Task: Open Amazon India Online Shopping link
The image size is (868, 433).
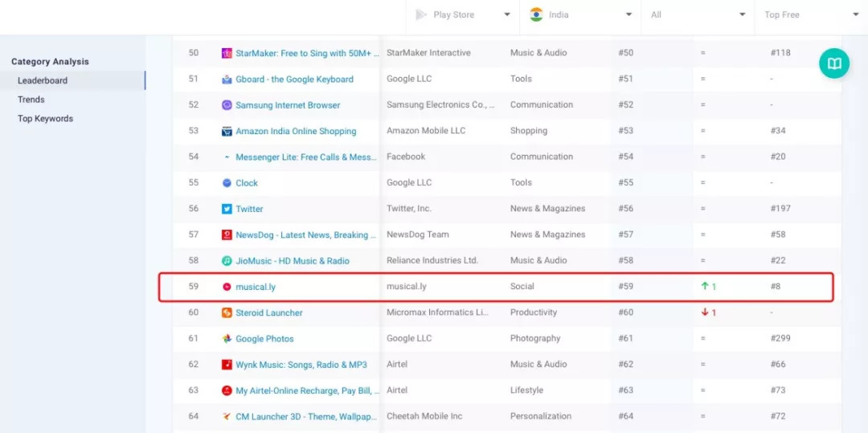Action: pos(296,131)
